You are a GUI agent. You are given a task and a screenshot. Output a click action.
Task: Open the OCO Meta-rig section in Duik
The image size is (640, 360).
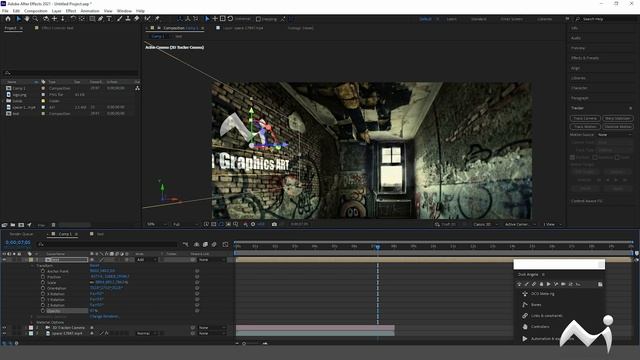coord(542,293)
